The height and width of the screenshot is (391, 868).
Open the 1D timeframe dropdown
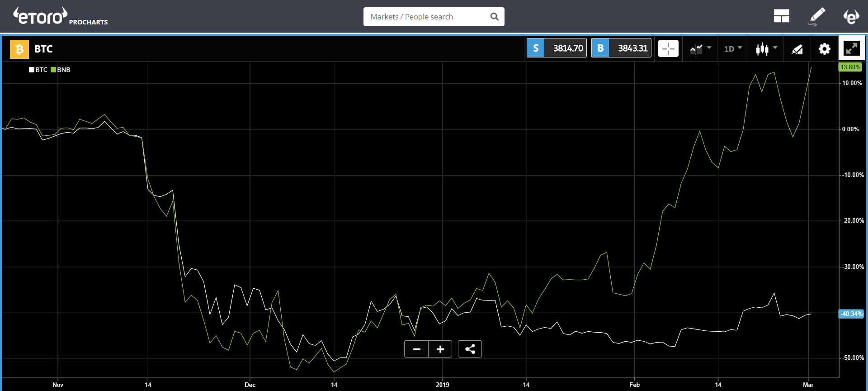(x=733, y=48)
